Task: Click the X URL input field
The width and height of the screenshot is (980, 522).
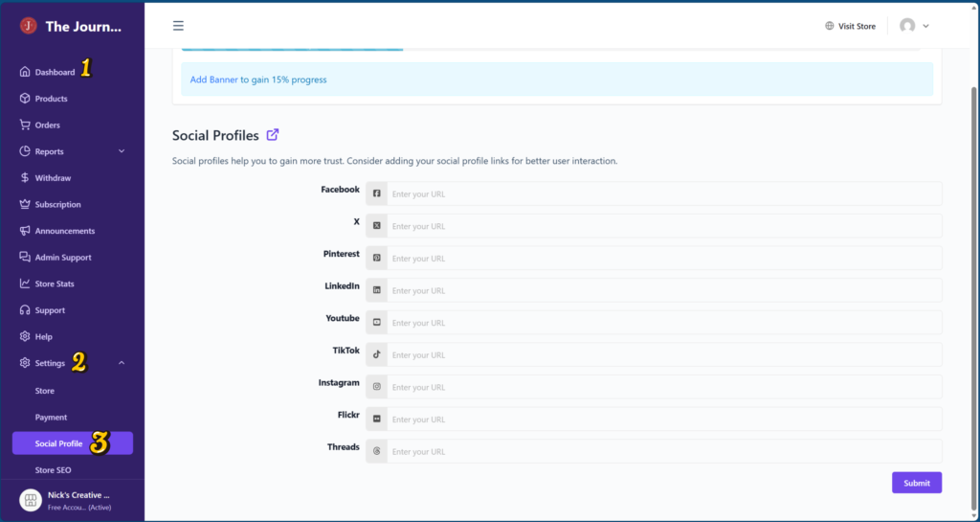Action: [664, 226]
